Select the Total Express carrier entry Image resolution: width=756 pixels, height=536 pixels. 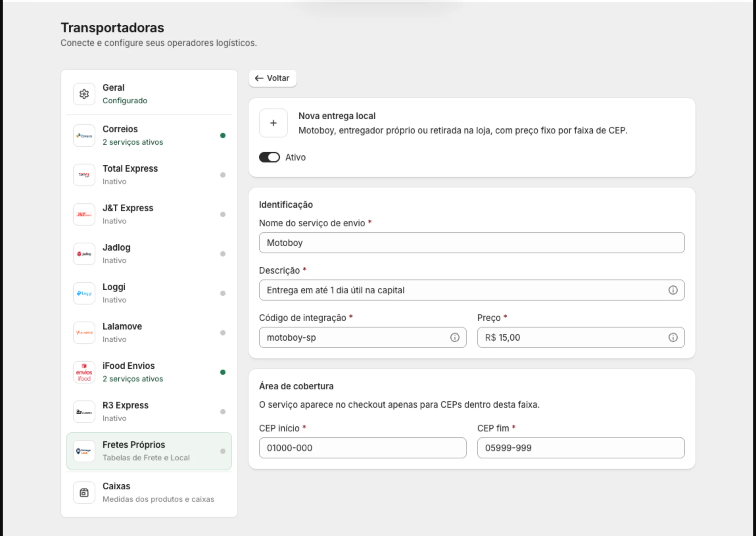[x=149, y=175]
